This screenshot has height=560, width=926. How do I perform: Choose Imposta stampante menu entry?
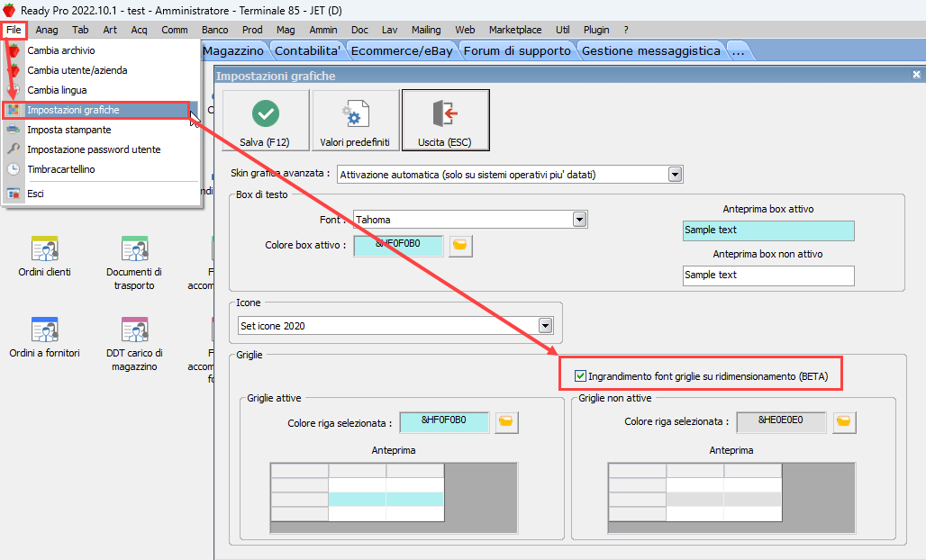click(102, 130)
